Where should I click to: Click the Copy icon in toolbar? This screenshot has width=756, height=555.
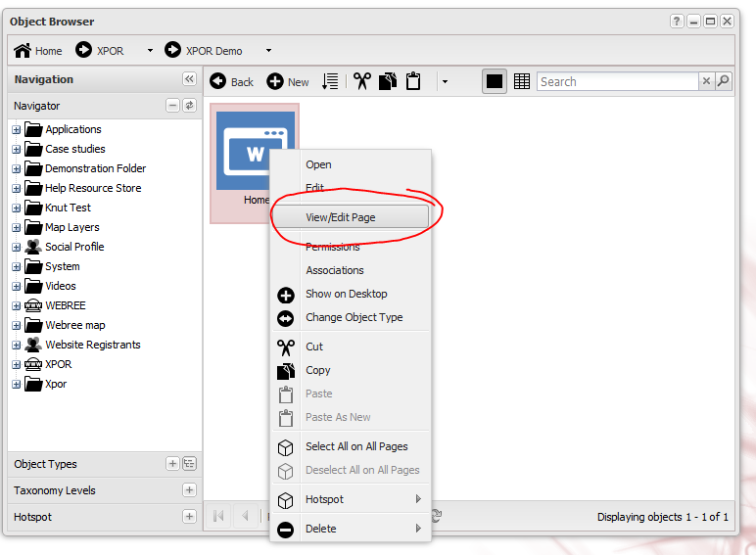coord(388,81)
